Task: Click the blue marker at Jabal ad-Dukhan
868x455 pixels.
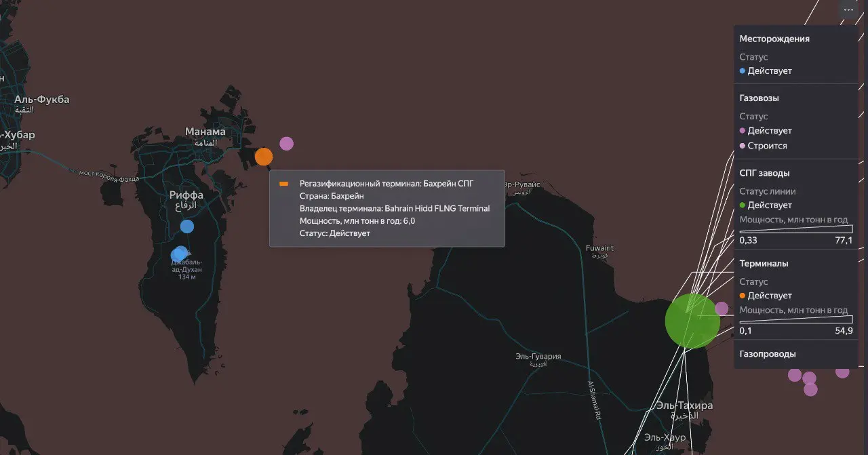Action: 179,254
